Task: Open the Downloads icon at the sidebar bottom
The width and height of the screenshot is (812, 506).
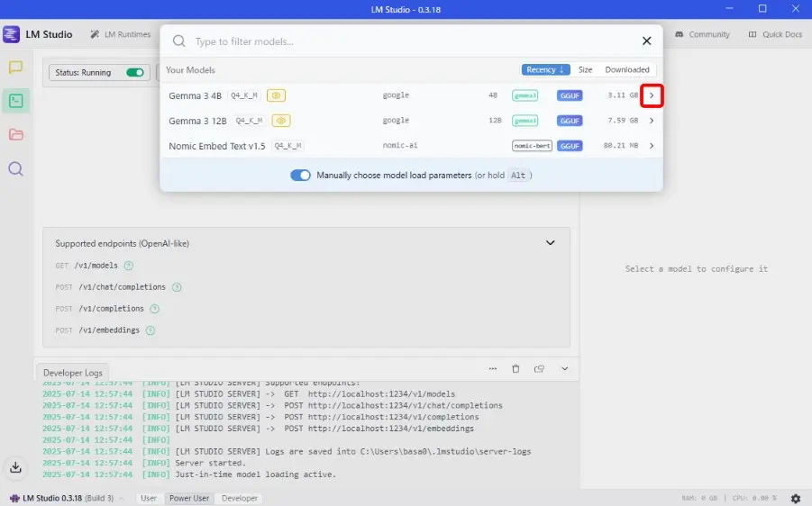Action: tap(15, 467)
